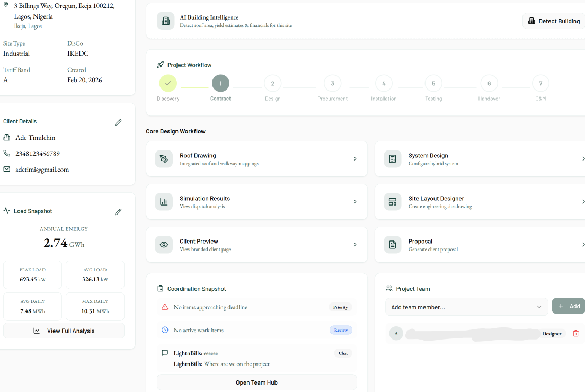Click the Detect Building button
The height and width of the screenshot is (392, 585).
click(x=554, y=21)
